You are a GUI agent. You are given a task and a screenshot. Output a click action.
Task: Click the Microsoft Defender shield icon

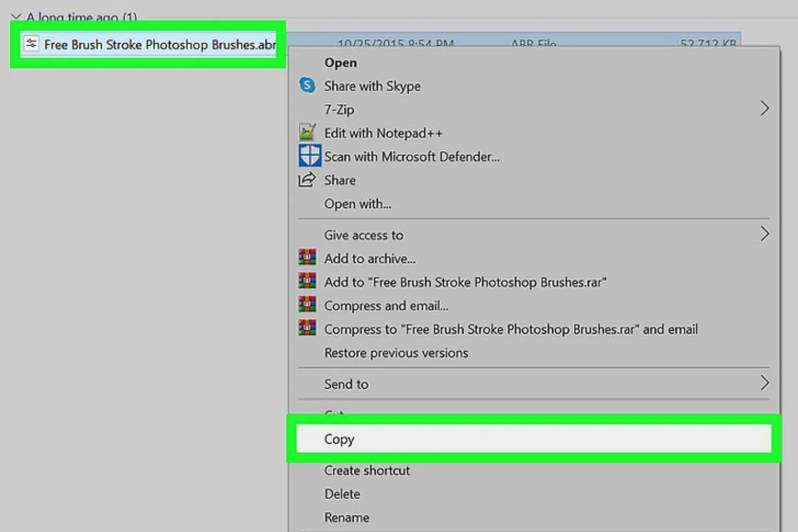pos(309,156)
